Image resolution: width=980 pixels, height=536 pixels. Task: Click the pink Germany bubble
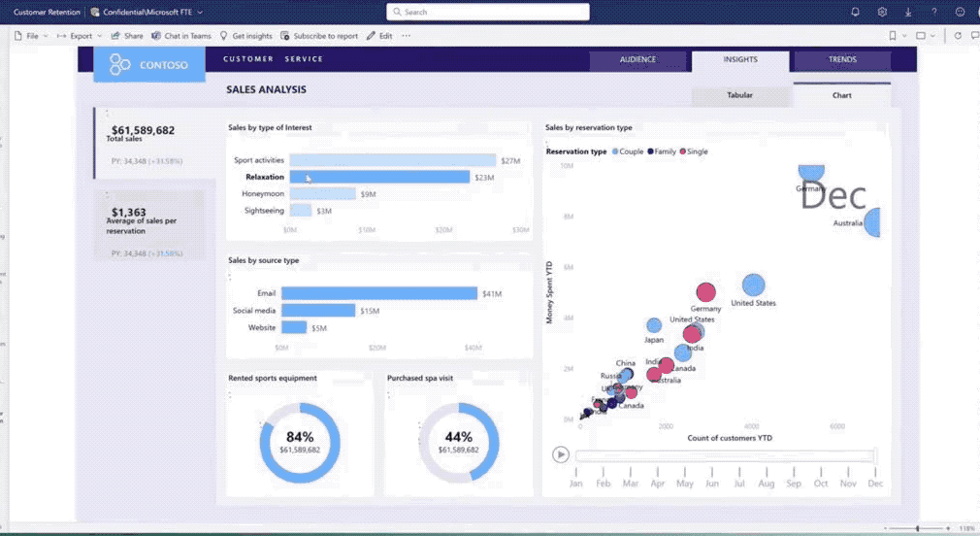(x=705, y=292)
